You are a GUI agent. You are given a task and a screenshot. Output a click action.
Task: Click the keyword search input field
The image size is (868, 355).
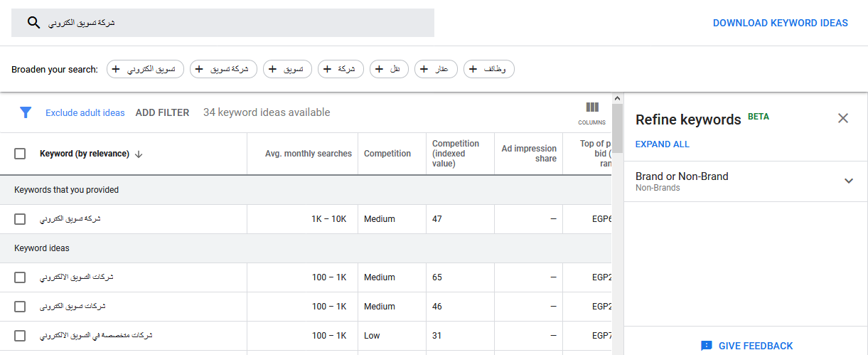coord(235,23)
